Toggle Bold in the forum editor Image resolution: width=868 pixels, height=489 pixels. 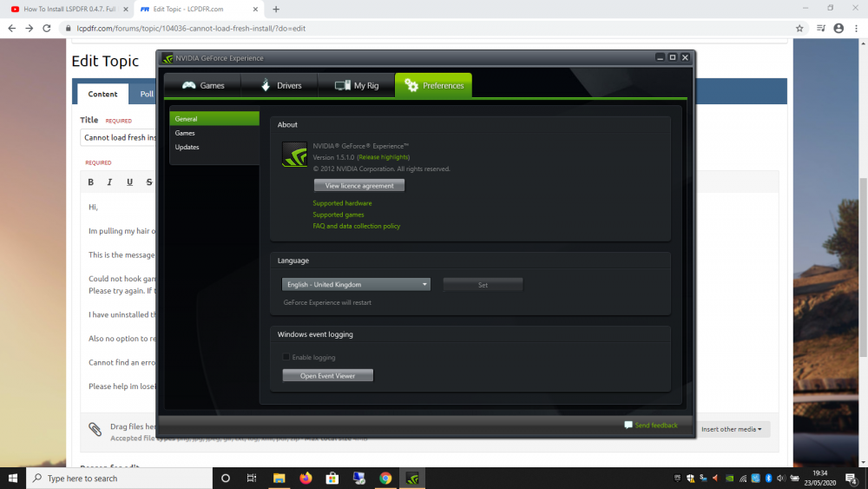[x=91, y=182]
